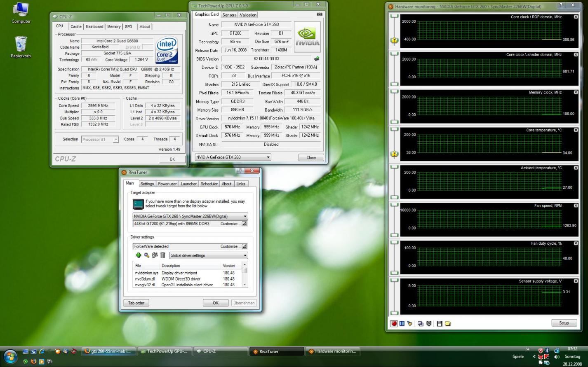Click the Firefox quick launch icon

(x=34, y=362)
